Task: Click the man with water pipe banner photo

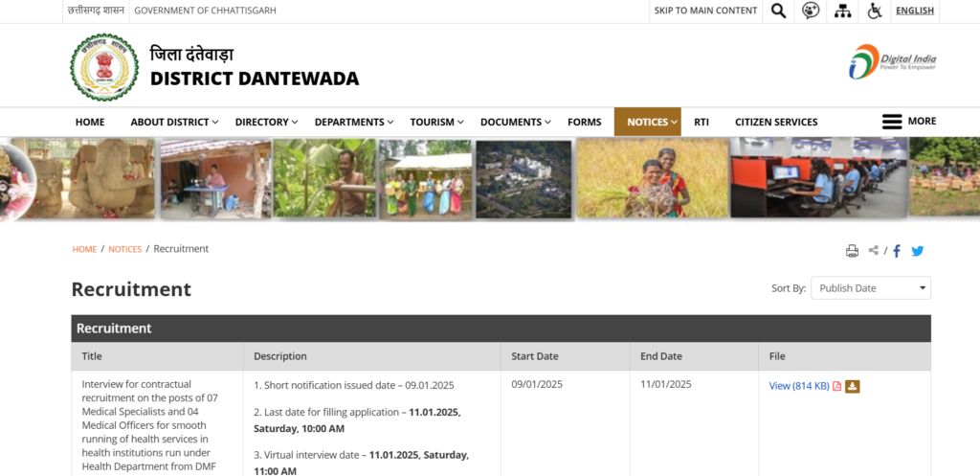Action: point(325,178)
